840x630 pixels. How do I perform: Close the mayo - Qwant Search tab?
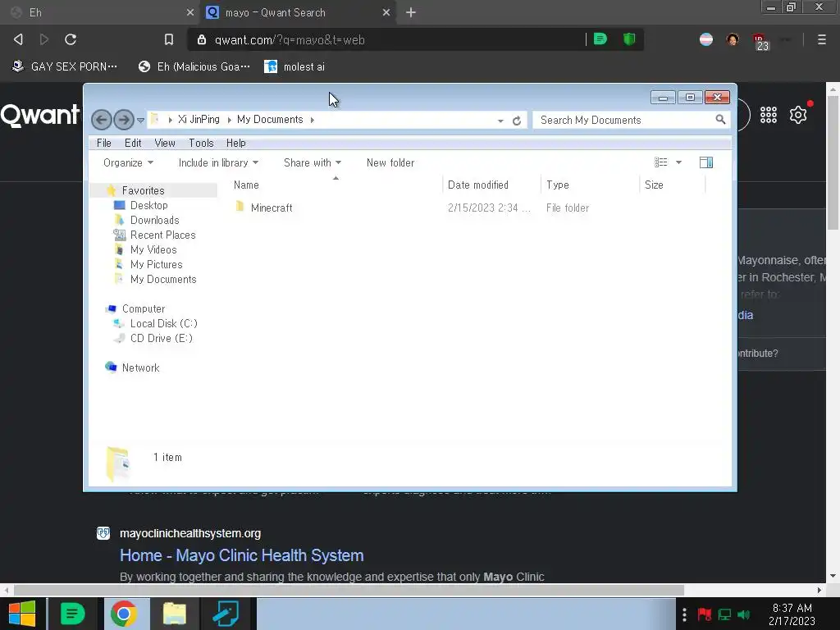[x=386, y=12]
